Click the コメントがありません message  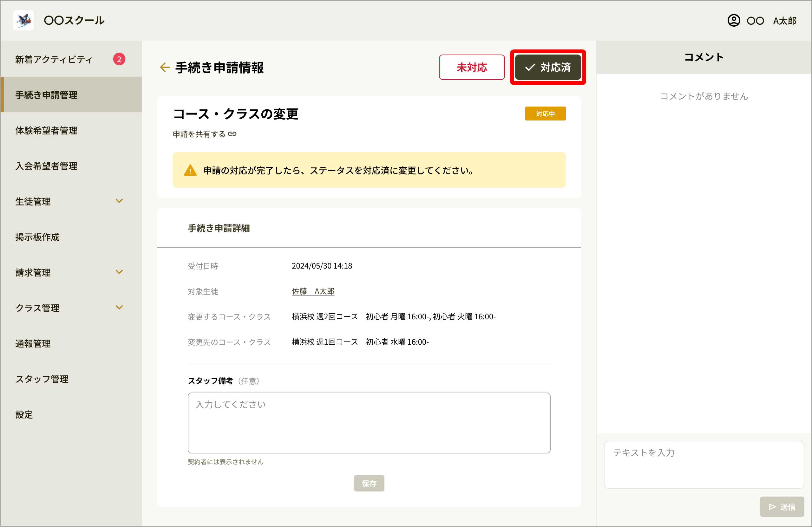click(x=704, y=96)
